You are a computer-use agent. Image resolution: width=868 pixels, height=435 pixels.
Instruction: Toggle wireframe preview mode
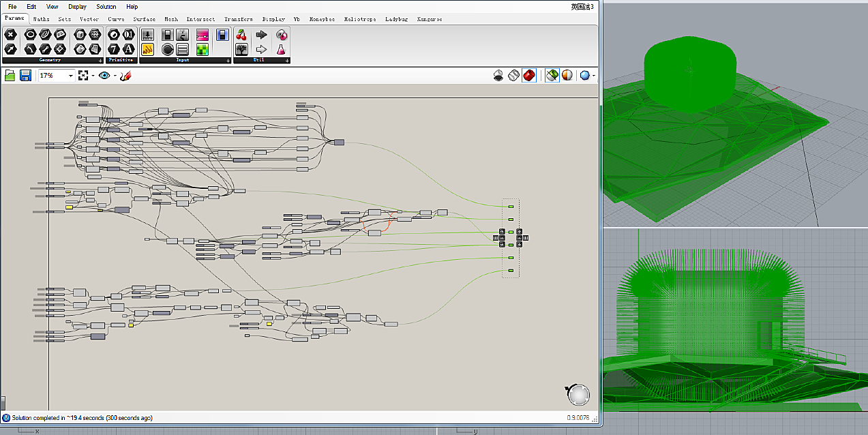coord(514,76)
